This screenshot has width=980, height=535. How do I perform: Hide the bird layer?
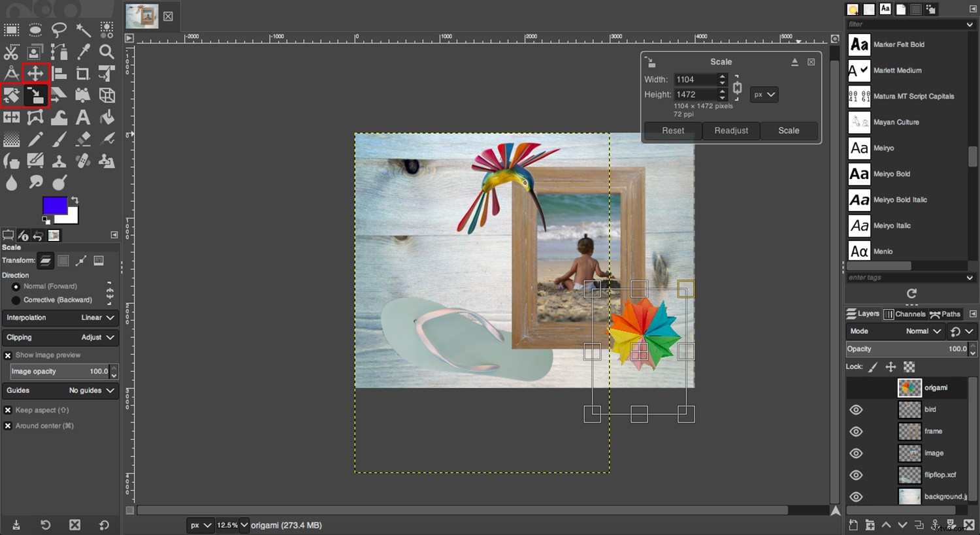coord(857,410)
